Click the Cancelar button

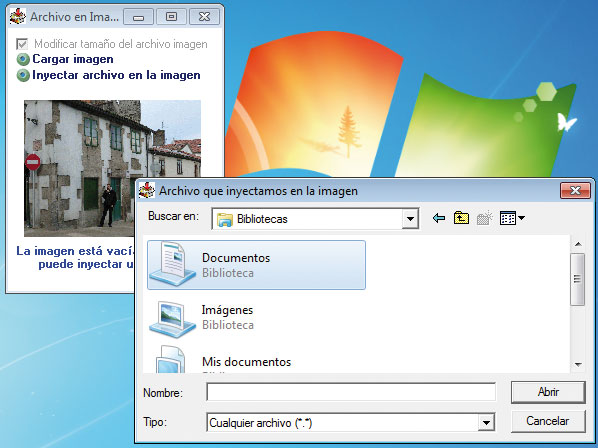(548, 421)
